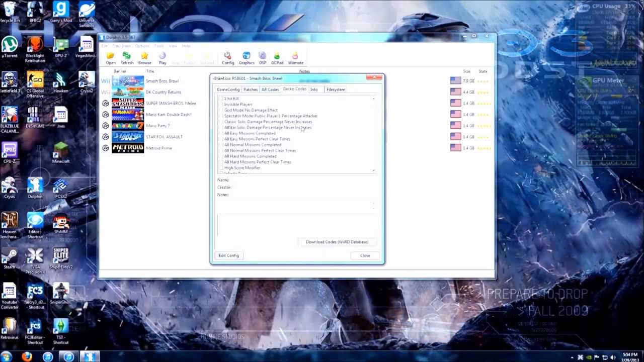Click Close button in properties dialog
The height and width of the screenshot is (362, 644).
point(365,255)
